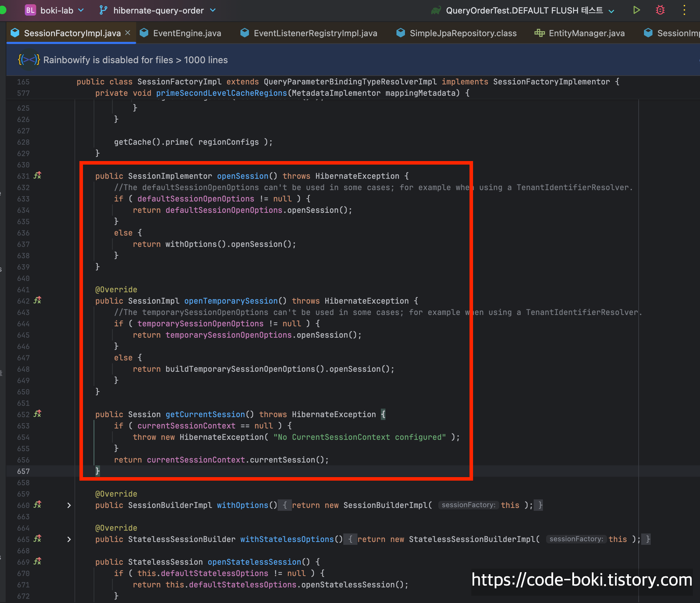Open the more actions vertical dots menu
The image size is (700, 603).
coord(684,10)
